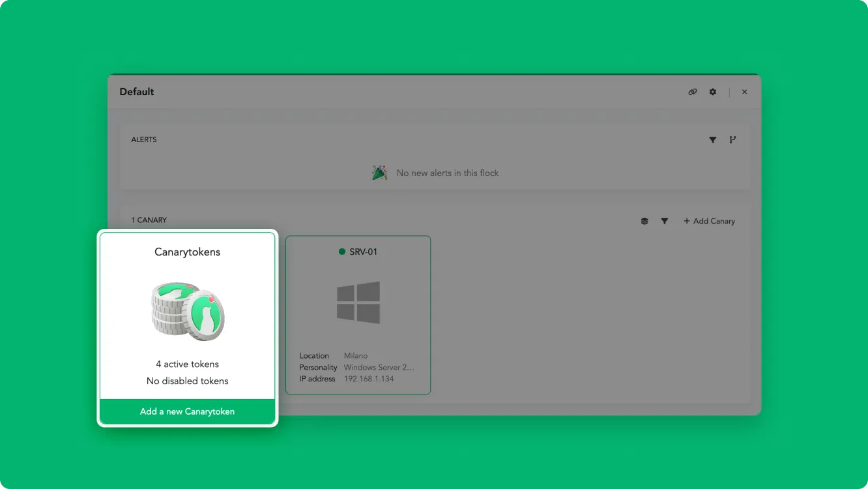Click the 4 active tokens text
This screenshot has height=489, width=868.
tap(188, 364)
